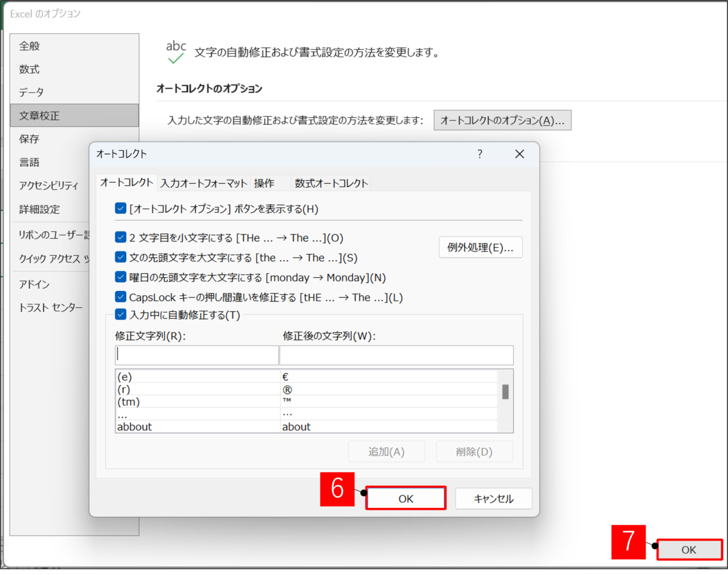Switch to the オートコレクト tab
This screenshot has width=728, height=575.
[126, 183]
